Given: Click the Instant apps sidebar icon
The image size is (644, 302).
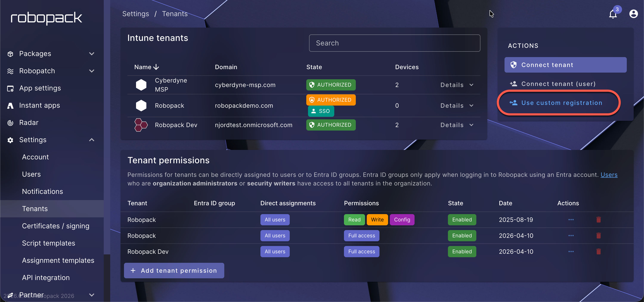Looking at the screenshot, I should click(x=10, y=106).
